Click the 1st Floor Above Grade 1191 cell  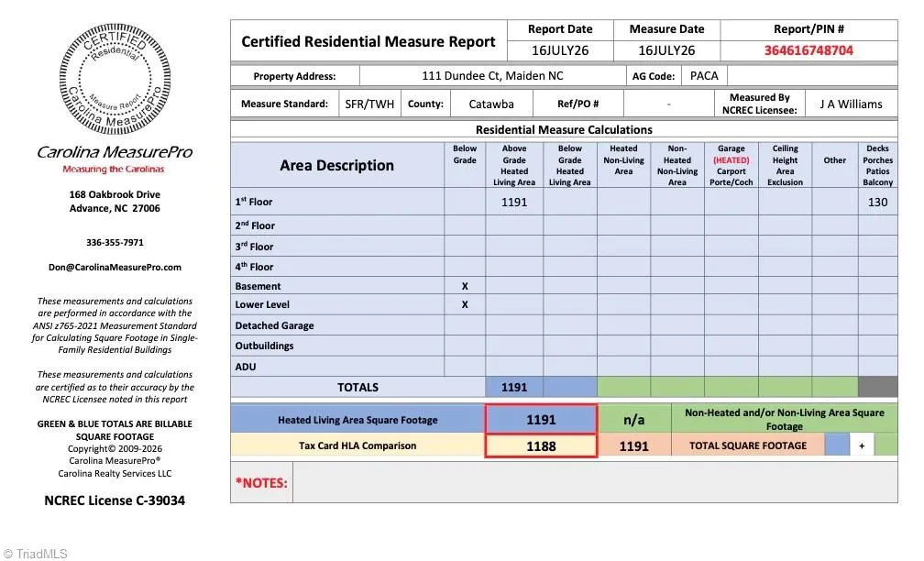tap(514, 202)
